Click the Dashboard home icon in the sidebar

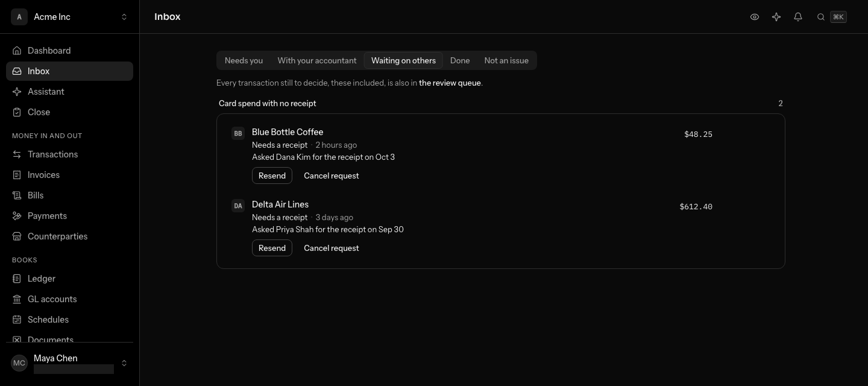(x=17, y=51)
